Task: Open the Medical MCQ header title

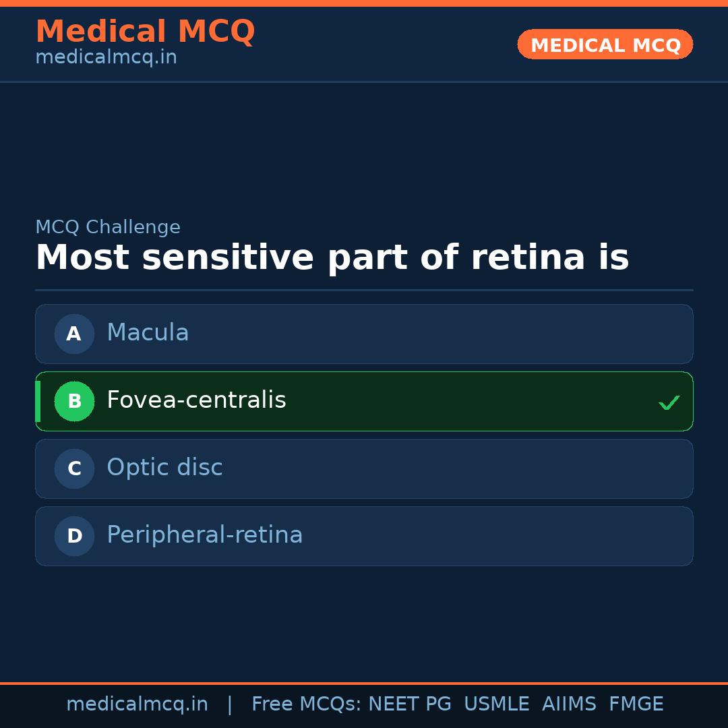Action: pos(145,32)
